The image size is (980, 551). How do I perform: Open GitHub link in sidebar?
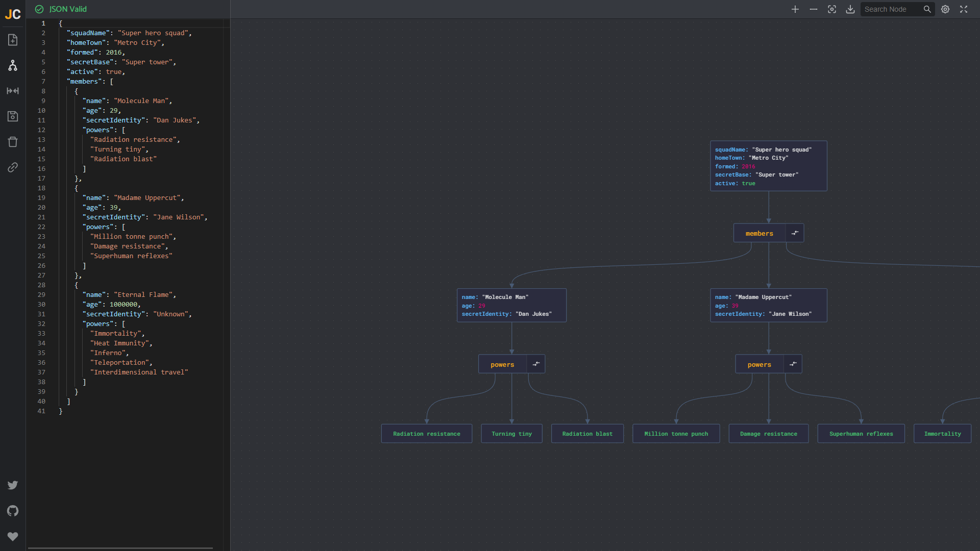pyautogui.click(x=13, y=511)
